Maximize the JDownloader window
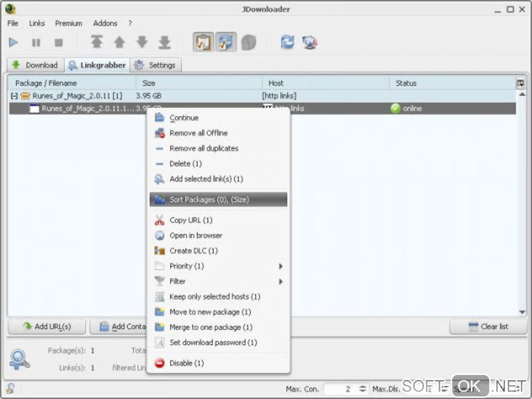The width and height of the screenshot is (532, 399). click(510, 9)
